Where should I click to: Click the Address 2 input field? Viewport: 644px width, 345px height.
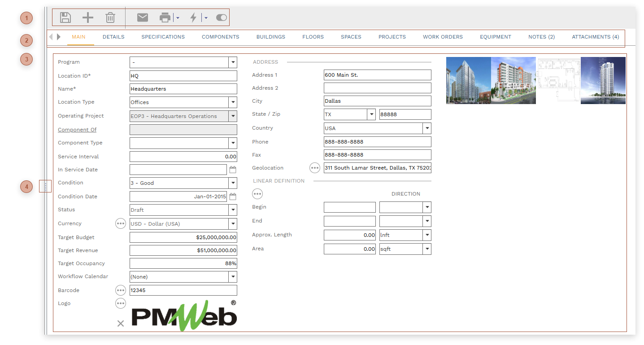point(377,88)
